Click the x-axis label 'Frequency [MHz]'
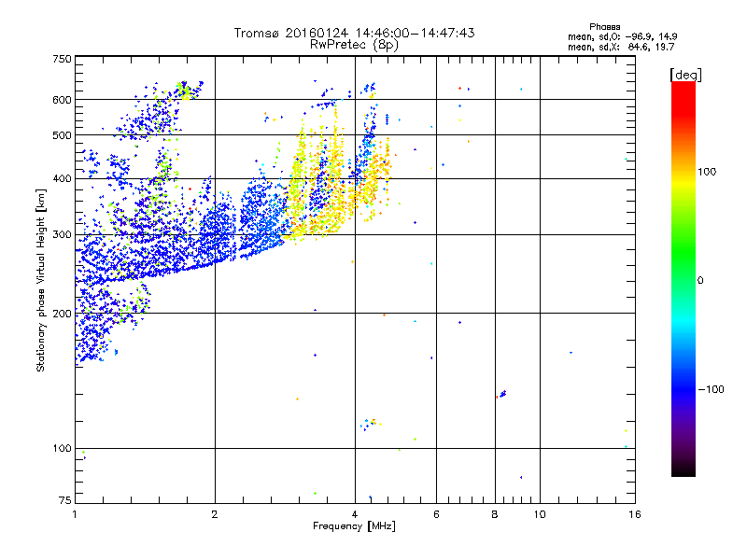The image size is (747, 560). (354, 526)
